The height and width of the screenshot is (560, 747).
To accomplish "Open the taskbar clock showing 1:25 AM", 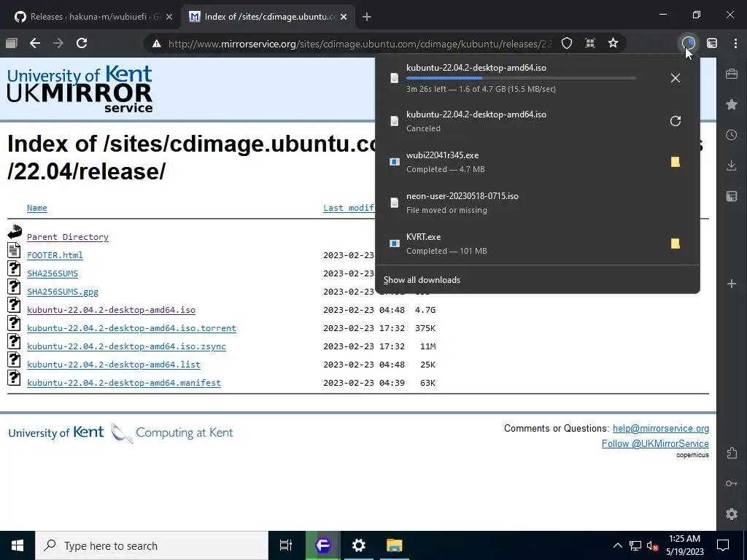I will click(x=684, y=545).
